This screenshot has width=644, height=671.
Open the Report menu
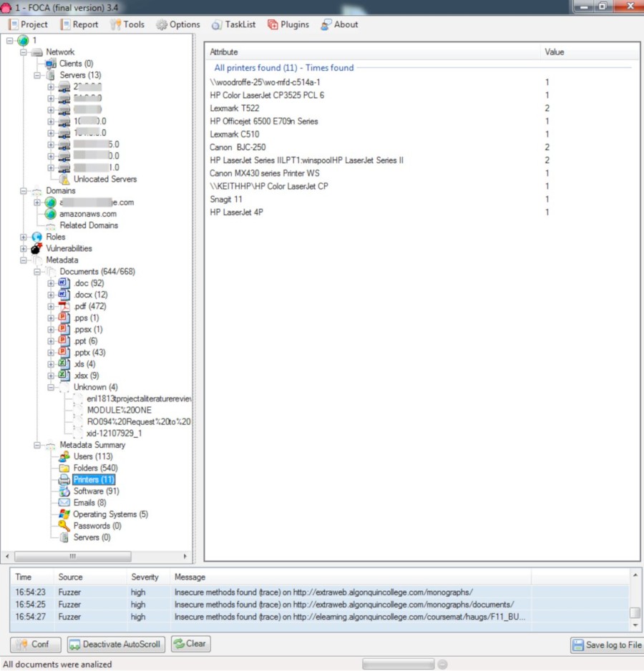(79, 24)
